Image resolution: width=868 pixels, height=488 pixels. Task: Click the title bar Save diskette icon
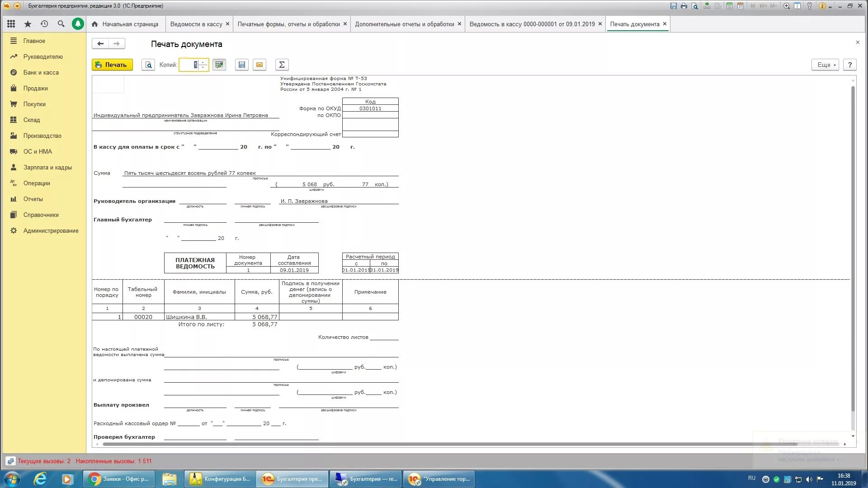pyautogui.click(x=674, y=6)
